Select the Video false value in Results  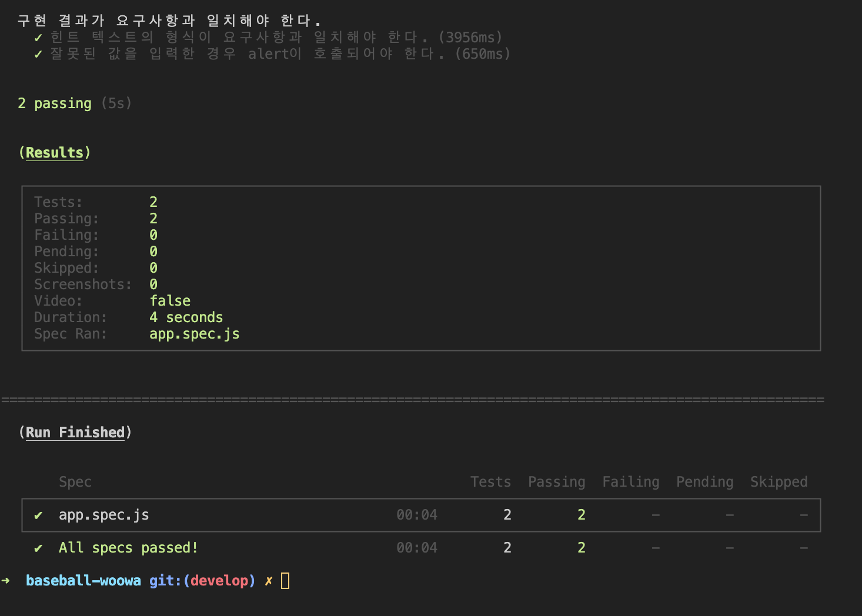(x=170, y=300)
